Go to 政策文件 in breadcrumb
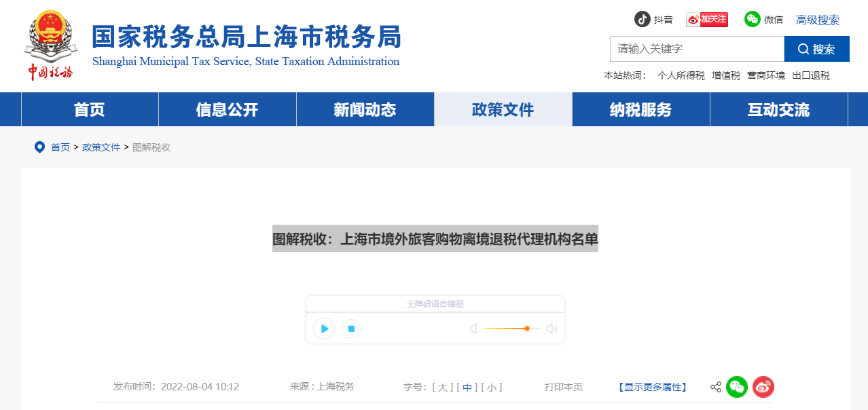 [x=101, y=147]
